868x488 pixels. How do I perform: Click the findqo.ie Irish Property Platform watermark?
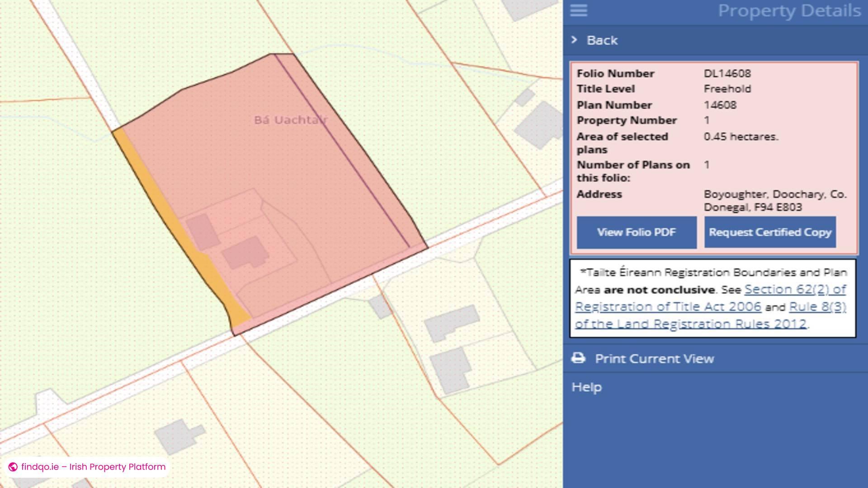(93, 467)
